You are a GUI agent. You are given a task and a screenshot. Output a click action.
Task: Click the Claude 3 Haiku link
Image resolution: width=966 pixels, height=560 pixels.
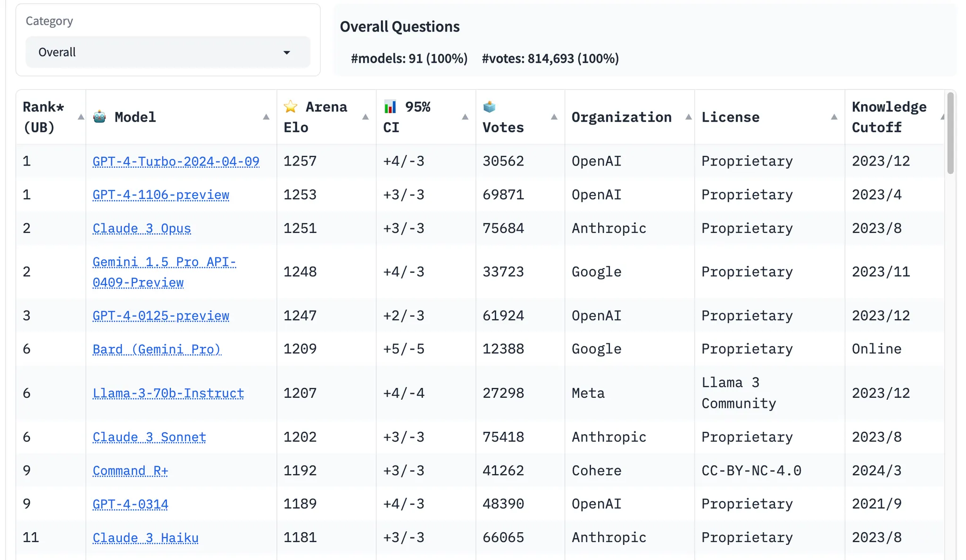coord(145,538)
